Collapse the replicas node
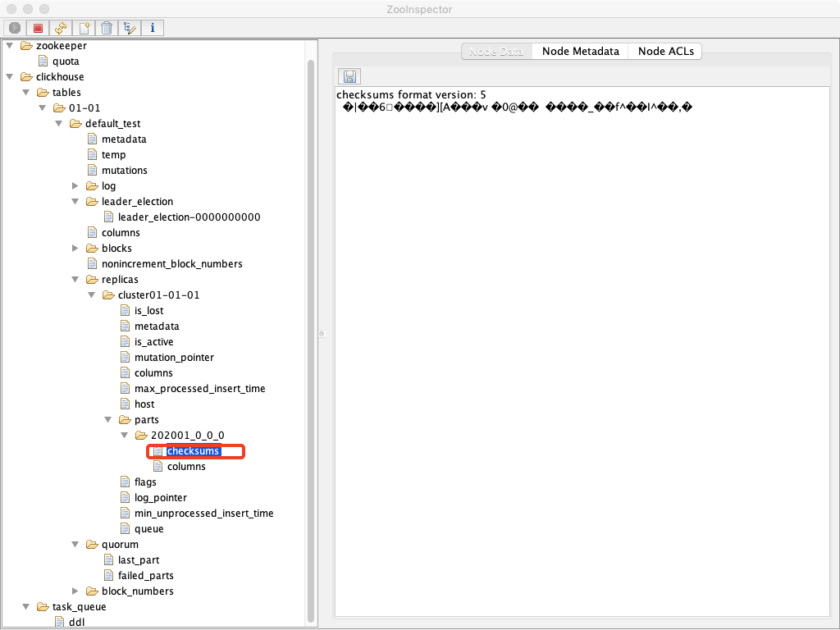 pos(75,279)
